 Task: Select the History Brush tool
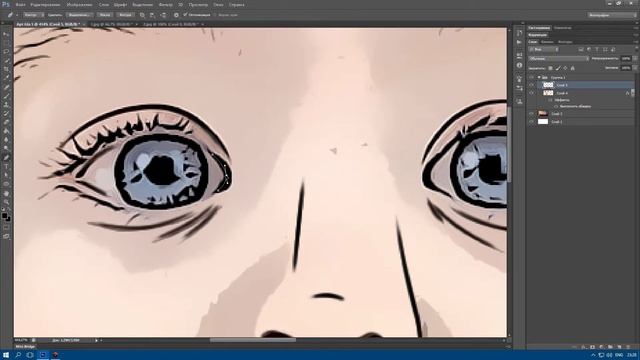tap(6, 113)
